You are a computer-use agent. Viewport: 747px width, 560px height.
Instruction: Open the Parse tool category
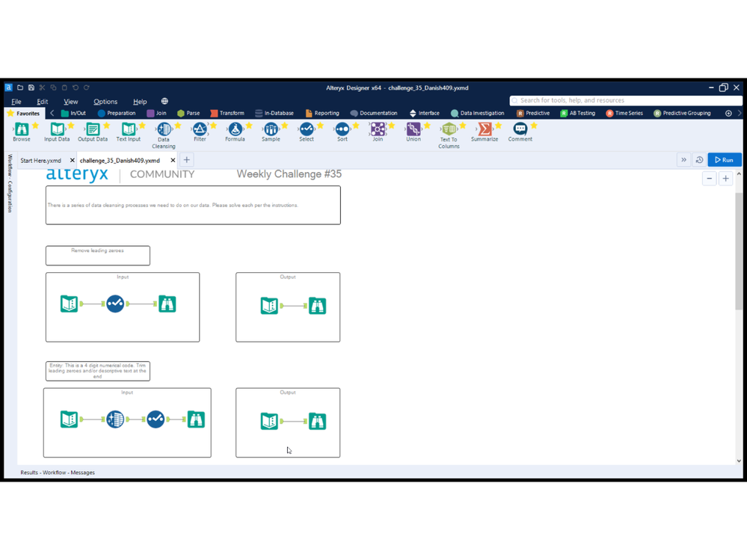coord(188,114)
